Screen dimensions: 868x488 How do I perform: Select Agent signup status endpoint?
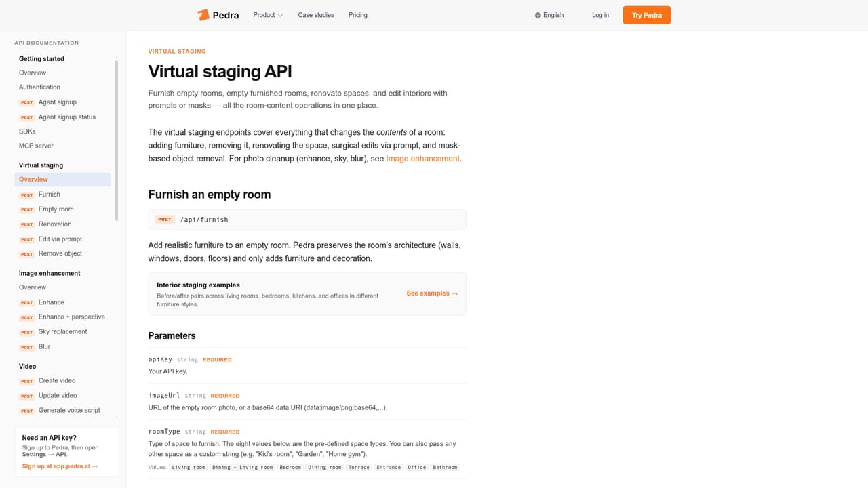67,117
